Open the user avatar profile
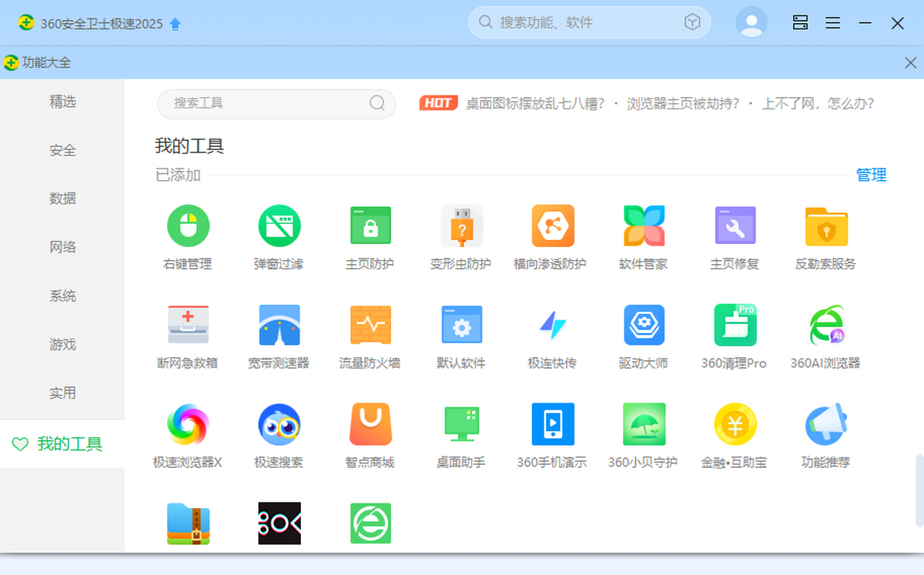The height and width of the screenshot is (575, 924). [752, 22]
